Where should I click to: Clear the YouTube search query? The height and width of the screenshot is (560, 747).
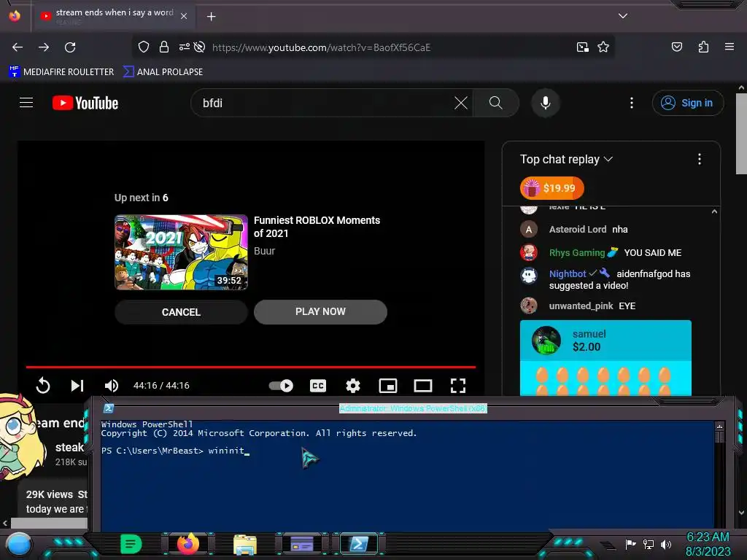tap(461, 103)
